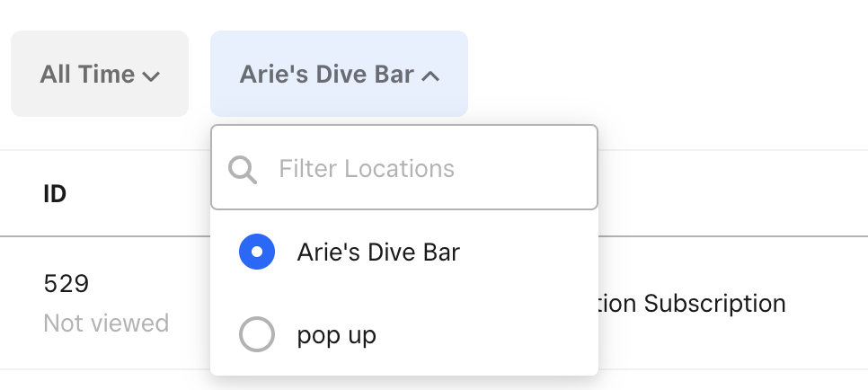The width and height of the screenshot is (868, 390).
Task: Click the empty circle beside "pop up"
Action: [257, 335]
